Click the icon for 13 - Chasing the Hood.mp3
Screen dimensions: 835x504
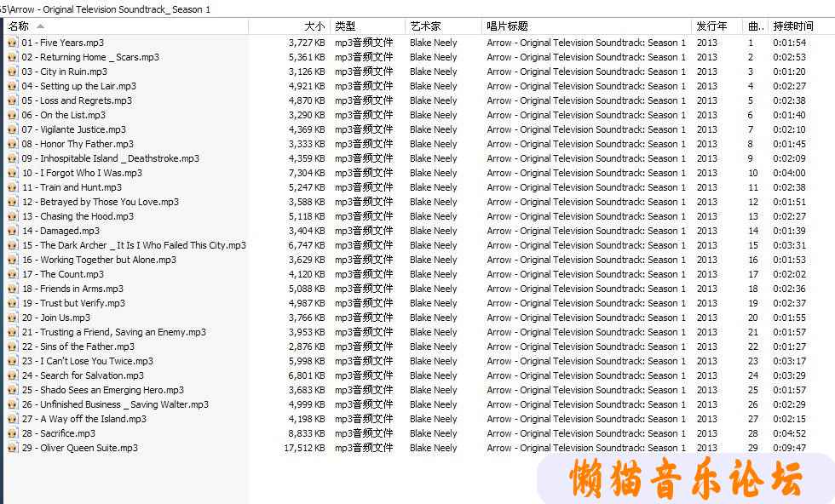coord(12,216)
